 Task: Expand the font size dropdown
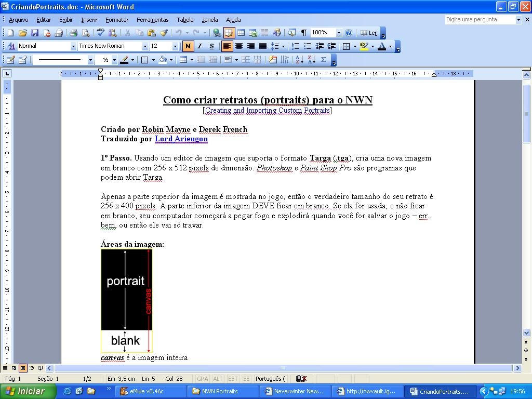coord(175,46)
